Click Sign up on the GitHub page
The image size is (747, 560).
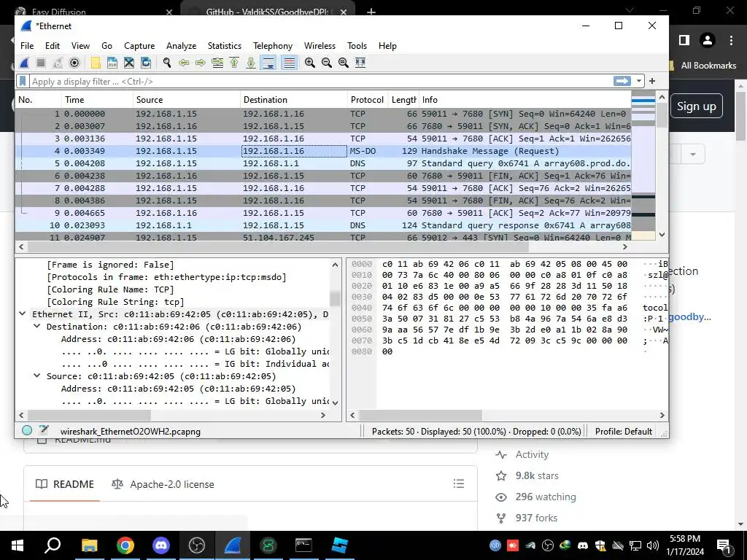click(696, 106)
